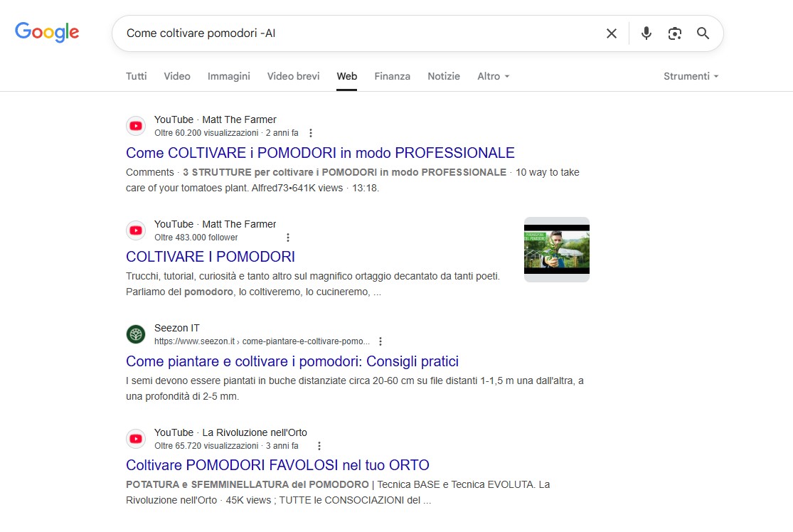Open options for '60.200 visualizzazioni' result
793x532 pixels.
[x=311, y=133]
